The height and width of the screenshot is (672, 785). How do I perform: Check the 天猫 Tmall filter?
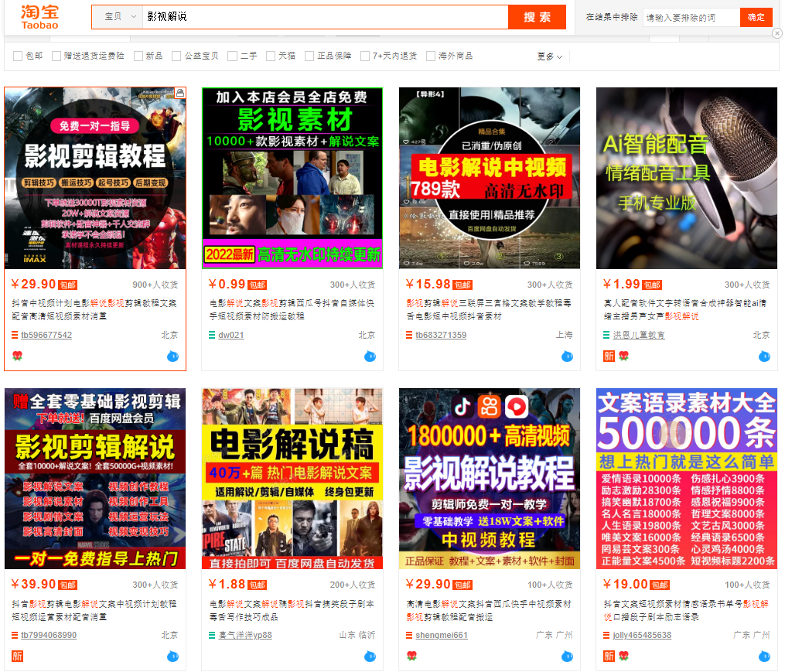[271, 56]
